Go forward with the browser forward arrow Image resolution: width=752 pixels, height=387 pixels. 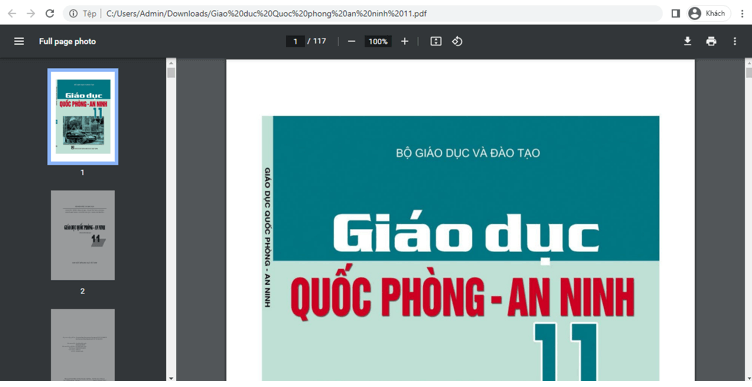coord(31,13)
